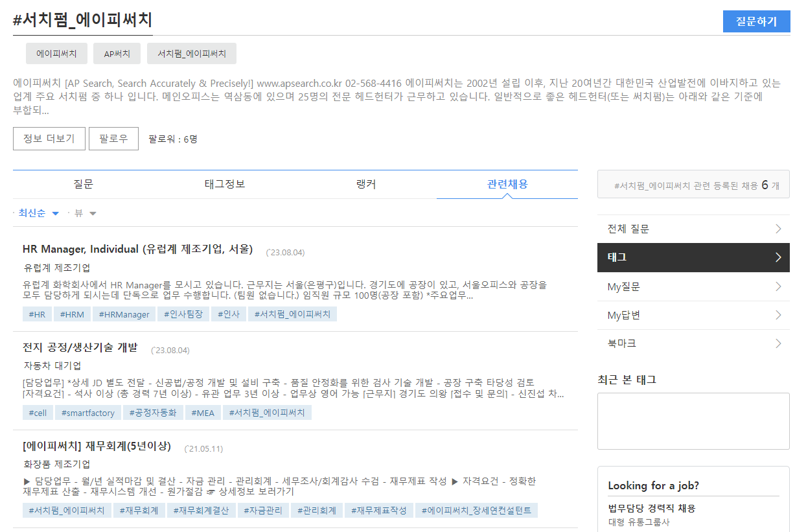Viewport: 795px width, 532px height.
Task: Click the 재무회계 posting description text
Action: pyautogui.click(x=280, y=487)
